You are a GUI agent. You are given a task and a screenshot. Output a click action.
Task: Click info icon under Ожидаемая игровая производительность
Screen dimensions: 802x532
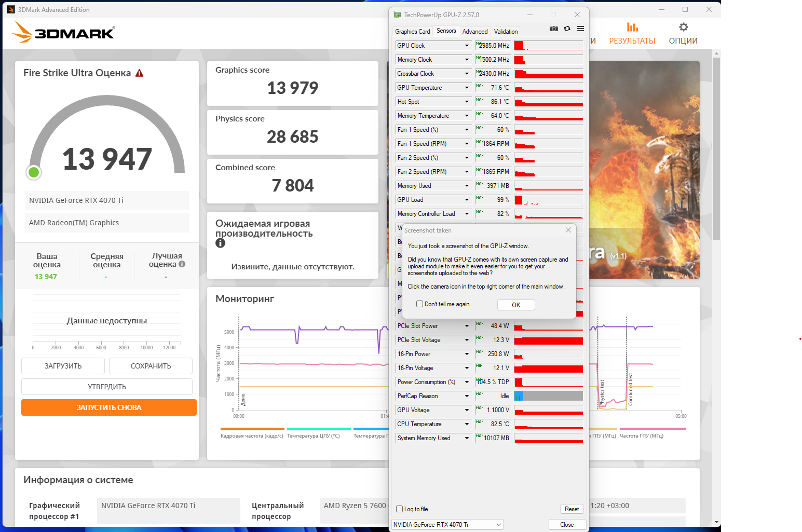[x=221, y=243]
